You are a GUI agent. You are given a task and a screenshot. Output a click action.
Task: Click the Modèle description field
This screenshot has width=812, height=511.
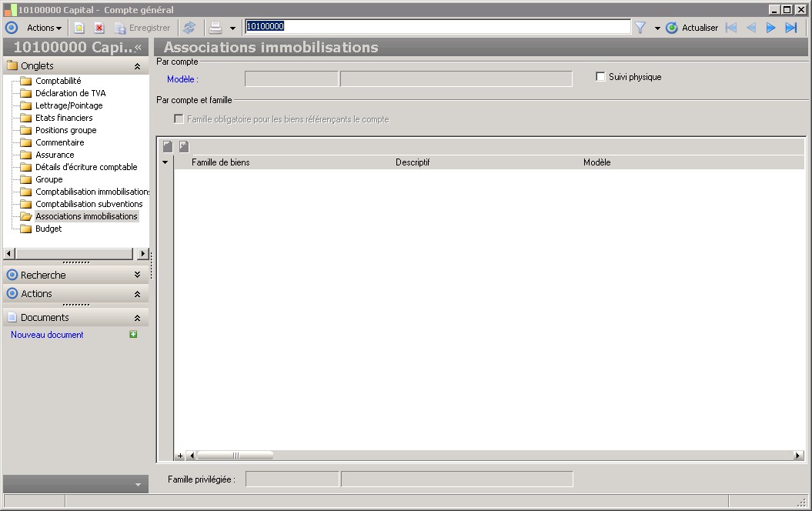point(456,78)
